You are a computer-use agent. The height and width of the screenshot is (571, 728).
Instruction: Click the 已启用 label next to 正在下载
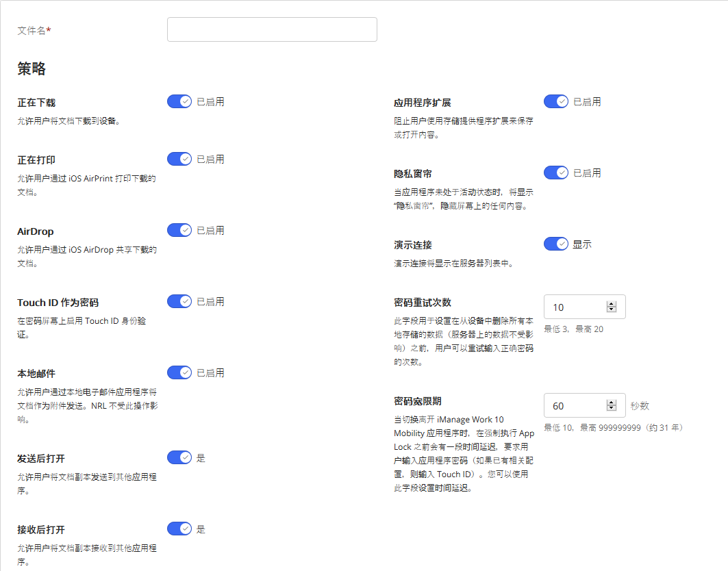[210, 102]
